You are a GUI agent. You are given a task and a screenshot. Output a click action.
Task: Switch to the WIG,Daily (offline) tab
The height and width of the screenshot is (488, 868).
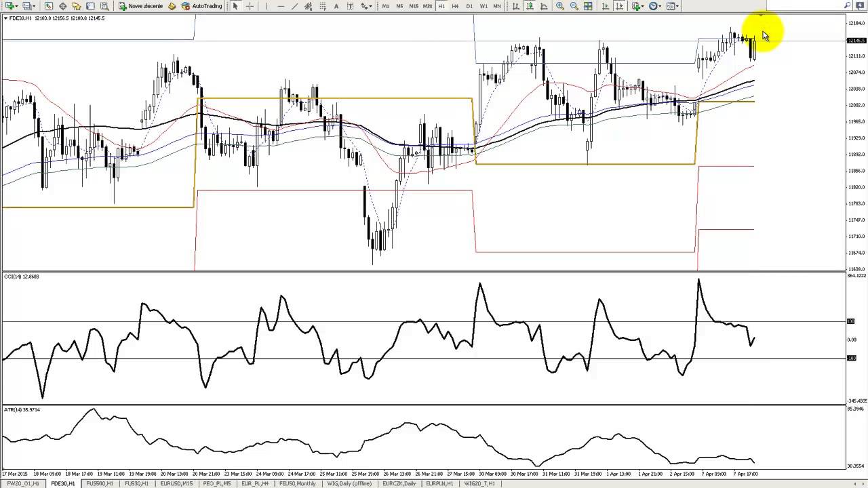click(x=349, y=484)
